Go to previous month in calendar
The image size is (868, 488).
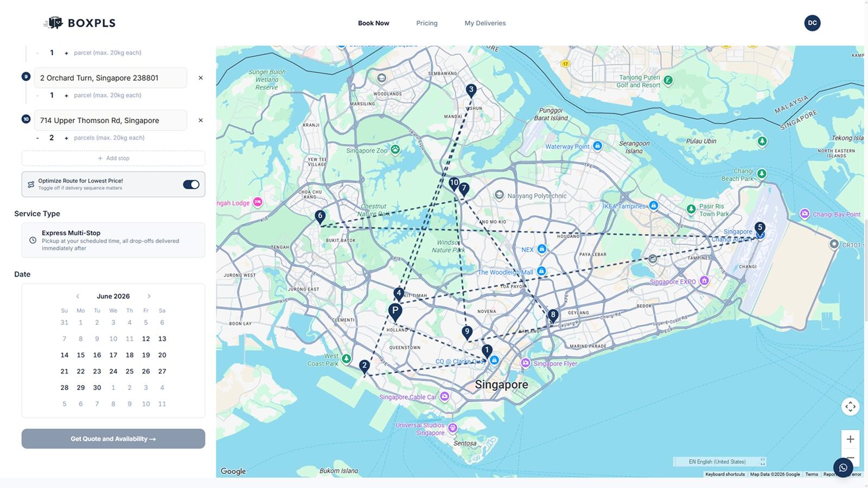78,296
